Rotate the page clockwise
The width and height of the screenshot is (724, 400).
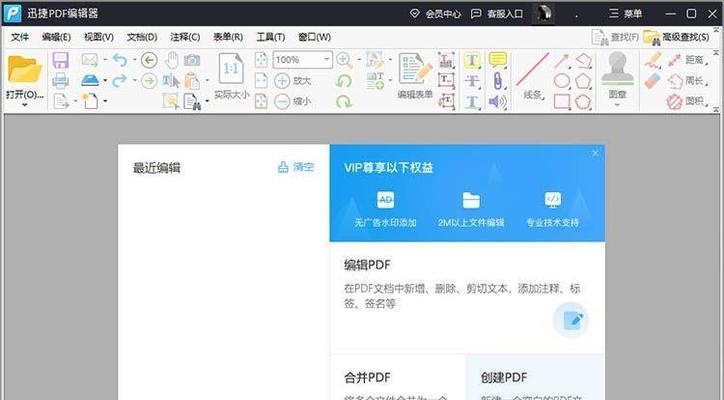[344, 101]
